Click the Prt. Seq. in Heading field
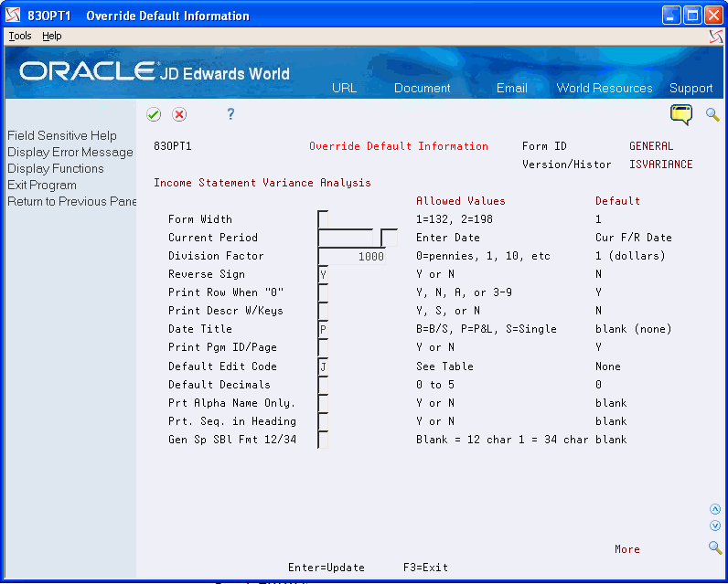 pyautogui.click(x=323, y=421)
